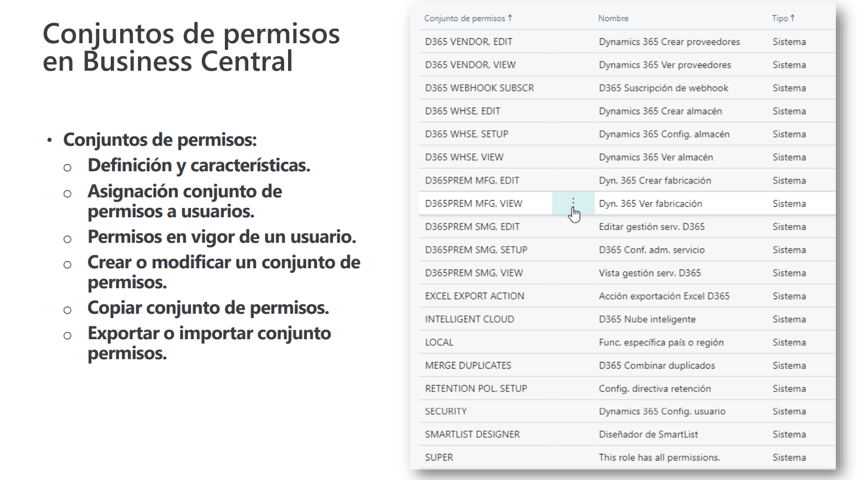Click the name Dyn. 365 Ver fabricación
868x480 pixels.
650,203
